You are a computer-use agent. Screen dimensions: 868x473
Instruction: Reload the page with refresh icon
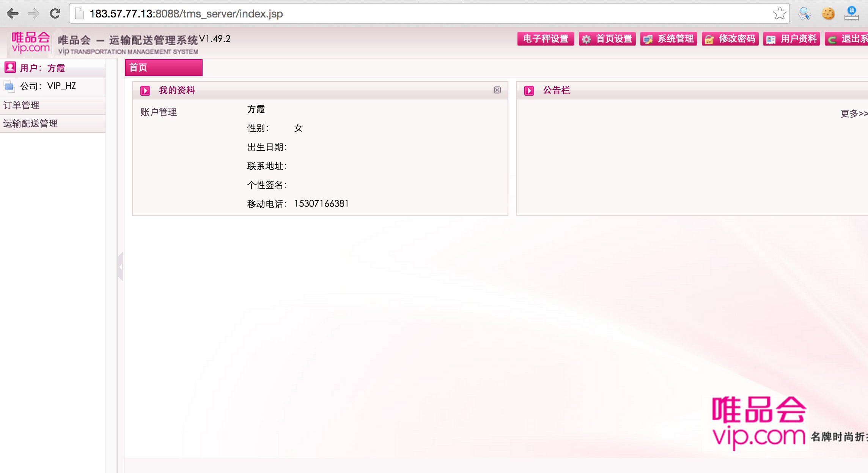(55, 14)
